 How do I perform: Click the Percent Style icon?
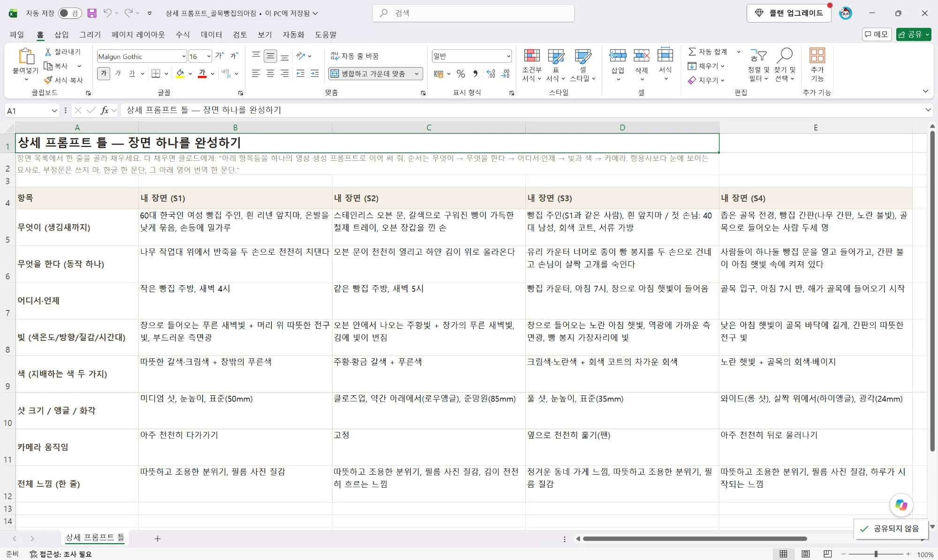point(461,74)
